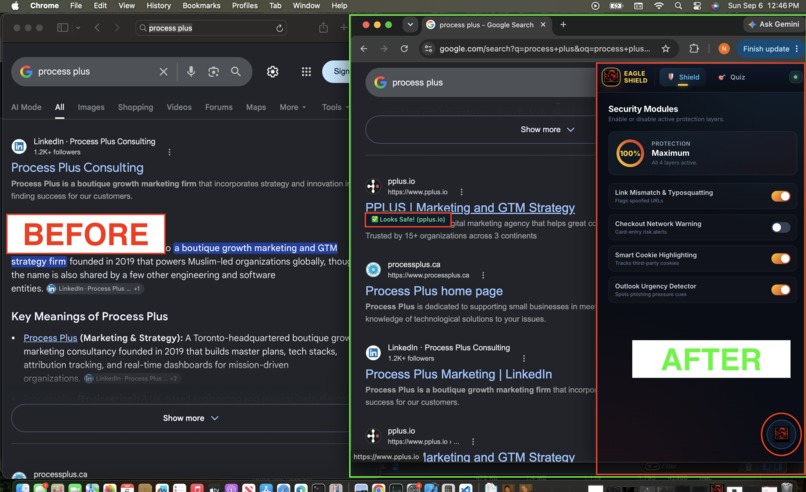
Task: Select the Shield tab in Eagle Shield
Action: tap(683, 77)
